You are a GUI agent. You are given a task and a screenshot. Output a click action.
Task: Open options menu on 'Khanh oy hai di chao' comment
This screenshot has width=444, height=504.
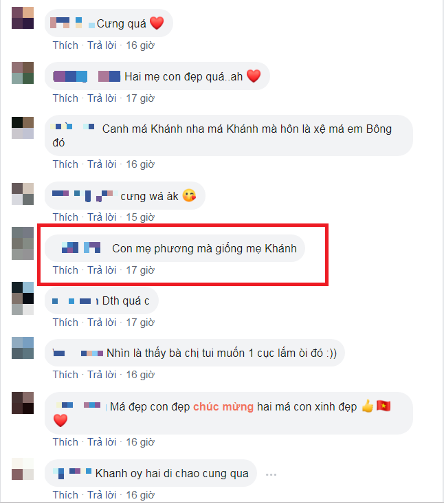(x=271, y=474)
